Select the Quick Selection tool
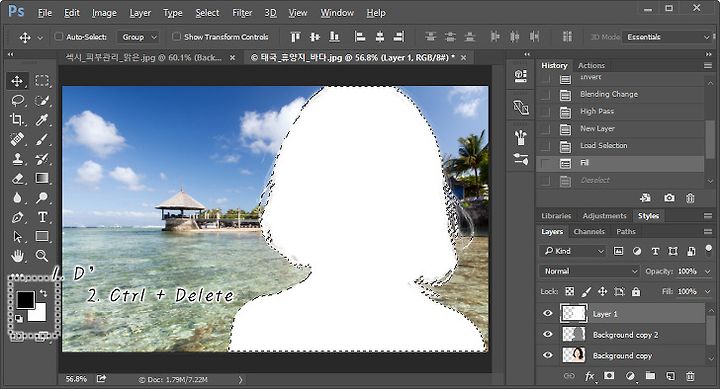720x389 pixels. 42,100
